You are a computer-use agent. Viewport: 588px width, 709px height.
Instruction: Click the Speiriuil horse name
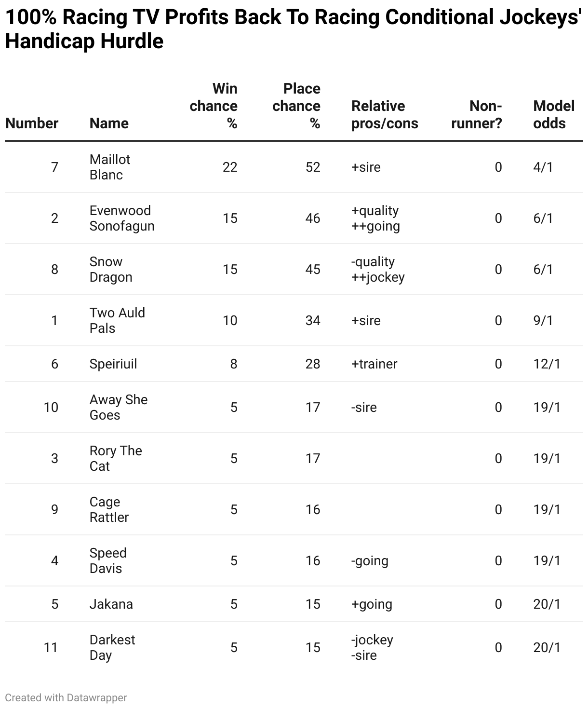pyautogui.click(x=113, y=364)
